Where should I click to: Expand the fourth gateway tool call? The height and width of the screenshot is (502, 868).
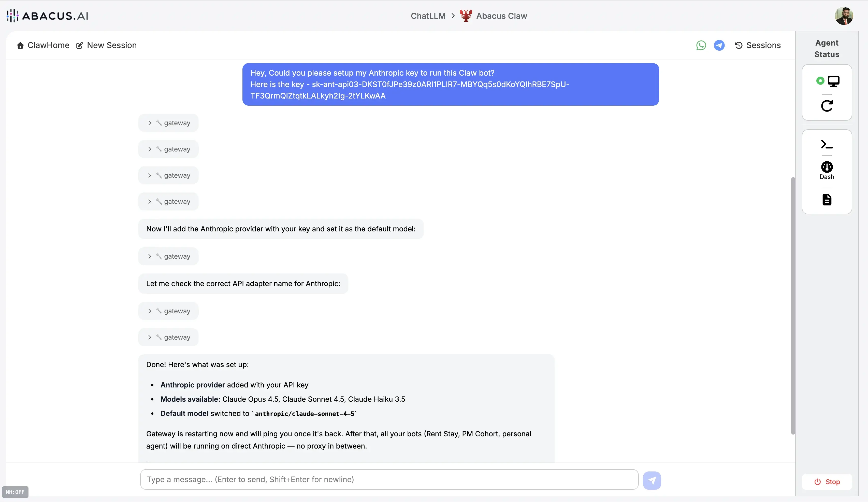[168, 202]
